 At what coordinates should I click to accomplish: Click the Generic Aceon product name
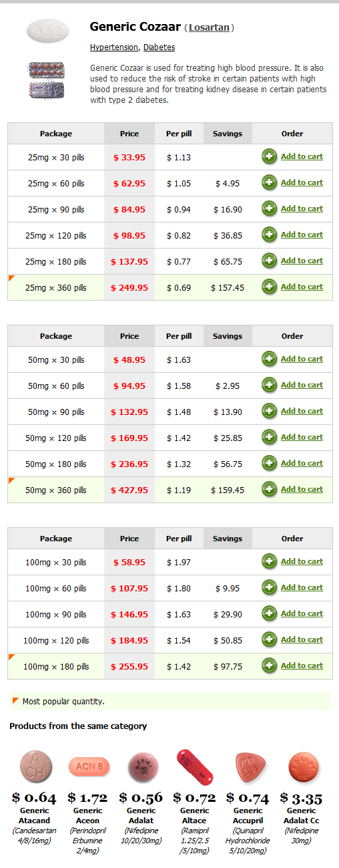click(x=87, y=816)
